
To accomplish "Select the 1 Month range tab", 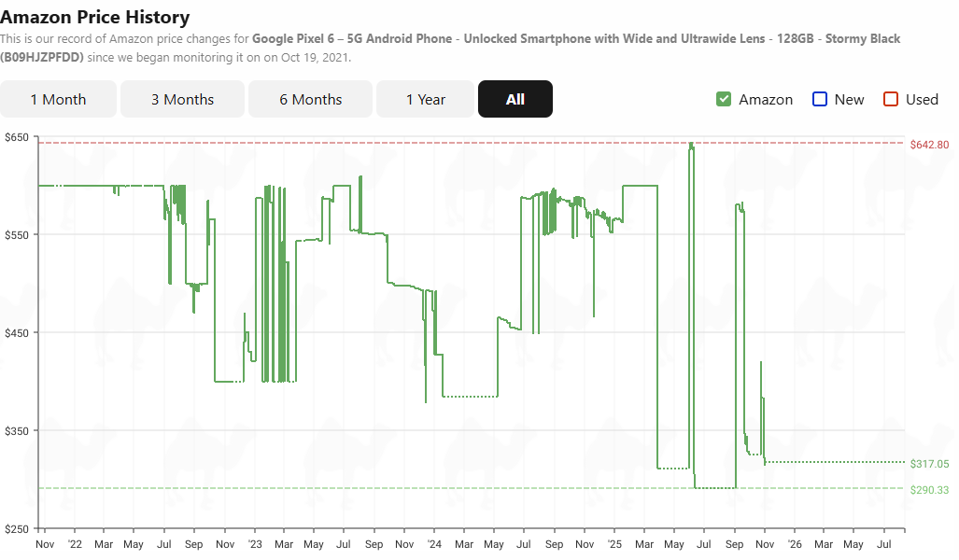I will pyautogui.click(x=58, y=99).
